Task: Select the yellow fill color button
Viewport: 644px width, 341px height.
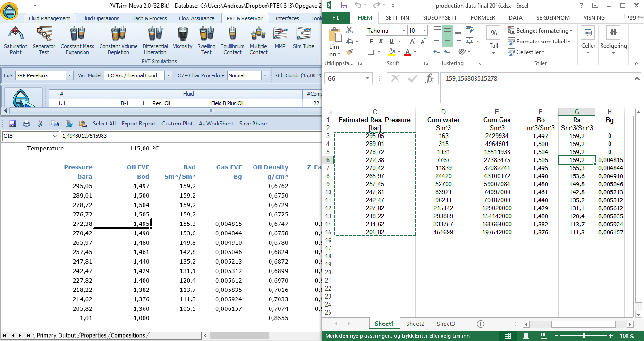Action: (x=391, y=52)
